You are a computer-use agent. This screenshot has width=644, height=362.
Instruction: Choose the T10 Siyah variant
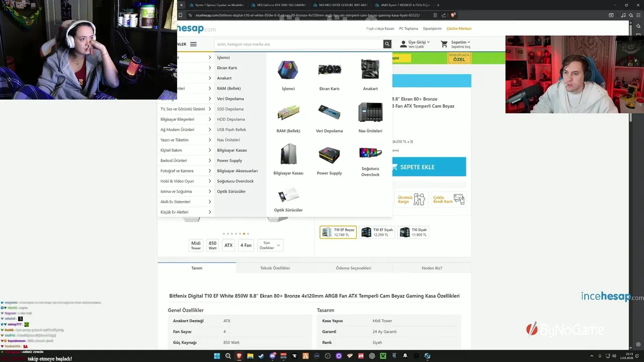point(414,232)
